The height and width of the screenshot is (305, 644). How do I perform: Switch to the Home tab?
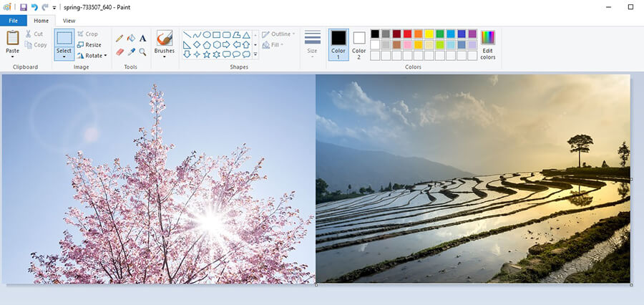41,21
